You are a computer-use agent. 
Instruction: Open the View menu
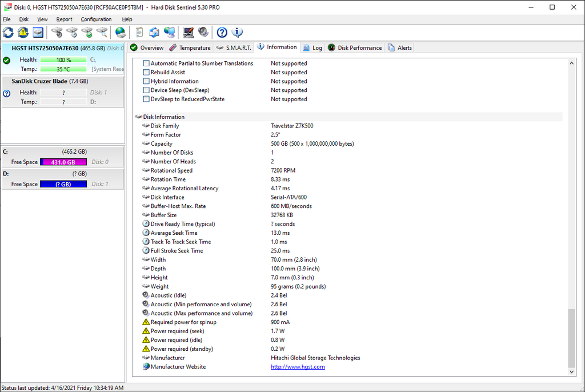[x=42, y=19]
